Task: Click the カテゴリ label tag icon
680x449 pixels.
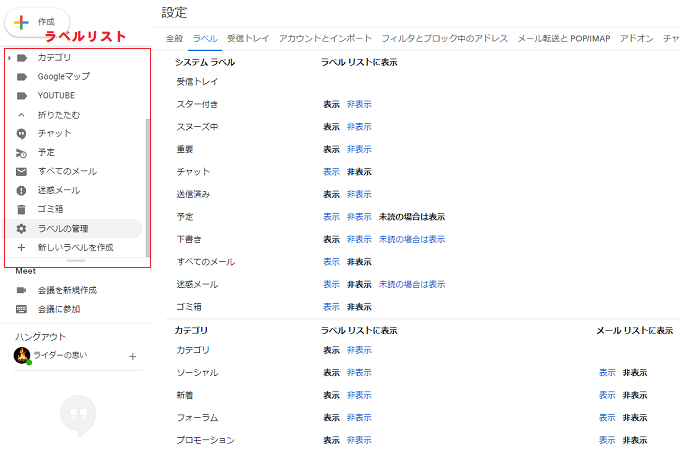Action: [x=22, y=58]
